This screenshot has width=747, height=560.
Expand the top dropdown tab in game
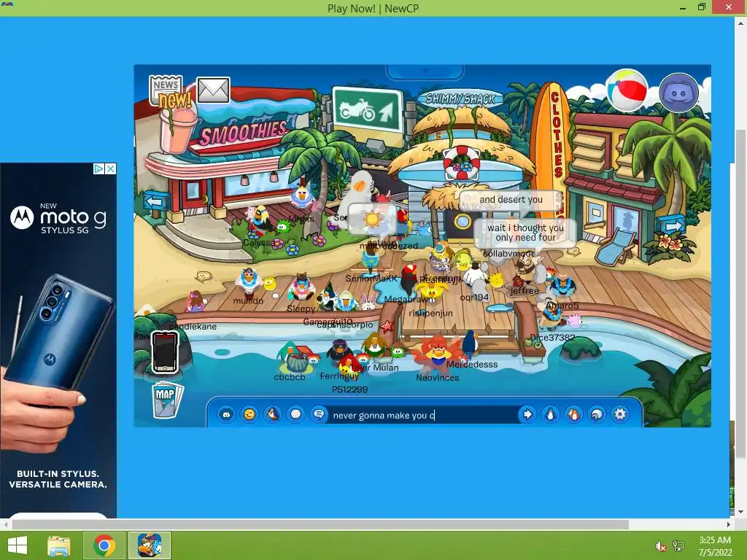[x=425, y=71]
